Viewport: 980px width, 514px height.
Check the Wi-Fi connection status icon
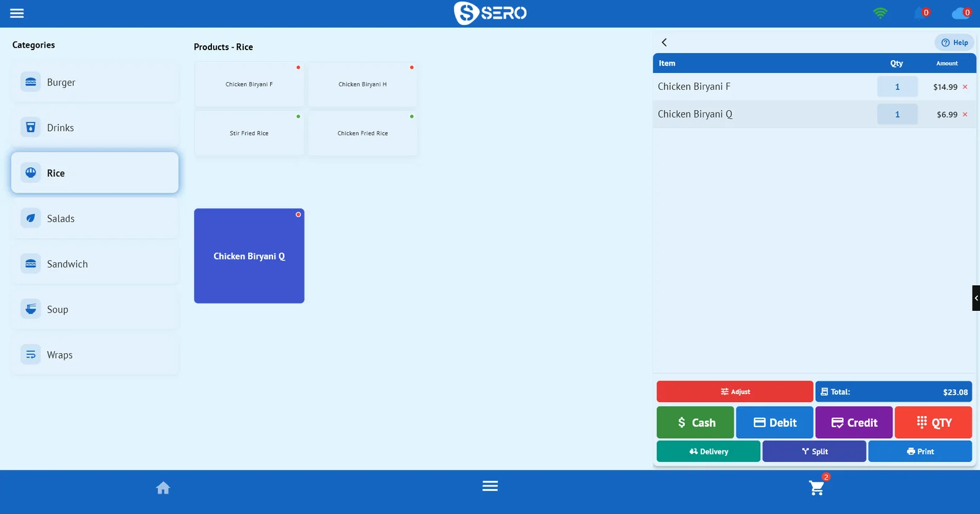tap(880, 13)
